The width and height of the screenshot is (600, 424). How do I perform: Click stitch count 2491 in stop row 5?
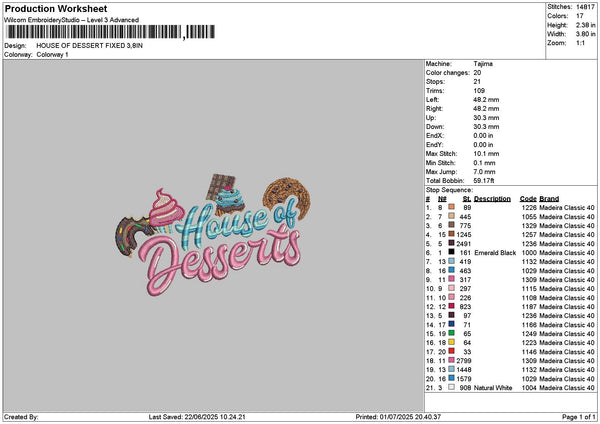pos(464,244)
